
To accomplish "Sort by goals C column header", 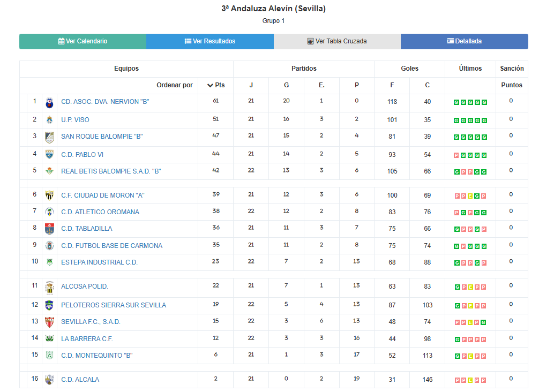I will pos(427,85).
